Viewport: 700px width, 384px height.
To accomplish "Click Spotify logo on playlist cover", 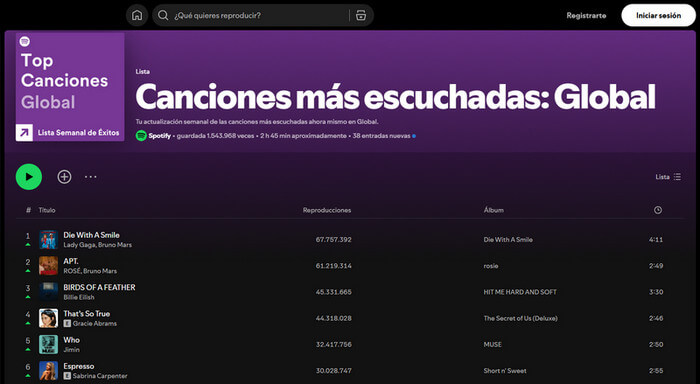I will 25,42.
